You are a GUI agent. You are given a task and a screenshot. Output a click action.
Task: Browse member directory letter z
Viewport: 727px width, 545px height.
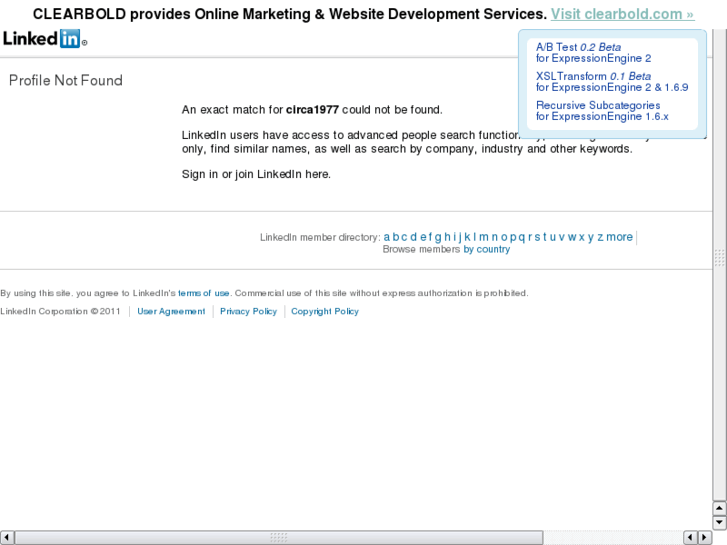point(600,237)
